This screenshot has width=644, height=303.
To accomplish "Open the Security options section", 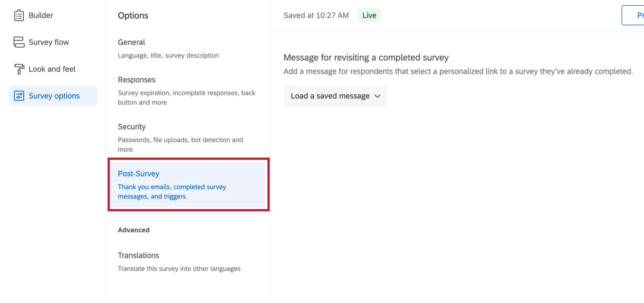I will point(132,127).
